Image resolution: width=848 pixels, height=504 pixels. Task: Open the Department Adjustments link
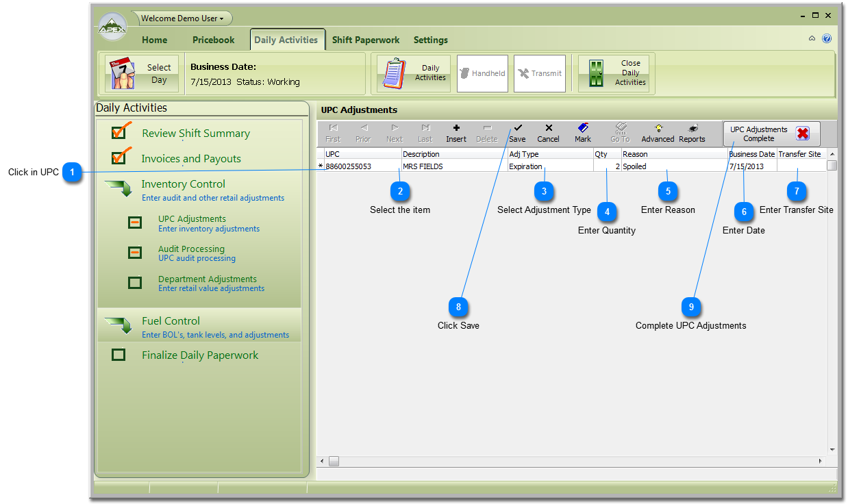pyautogui.click(x=207, y=279)
